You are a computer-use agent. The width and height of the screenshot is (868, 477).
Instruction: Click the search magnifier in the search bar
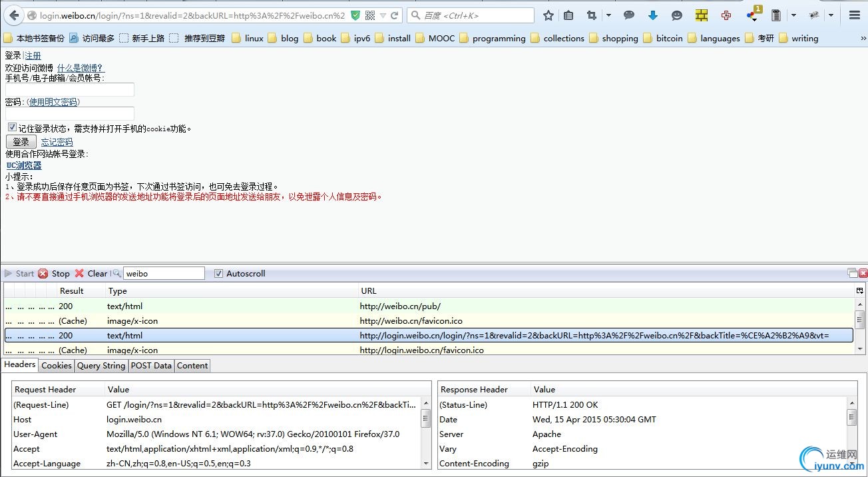[x=415, y=15]
